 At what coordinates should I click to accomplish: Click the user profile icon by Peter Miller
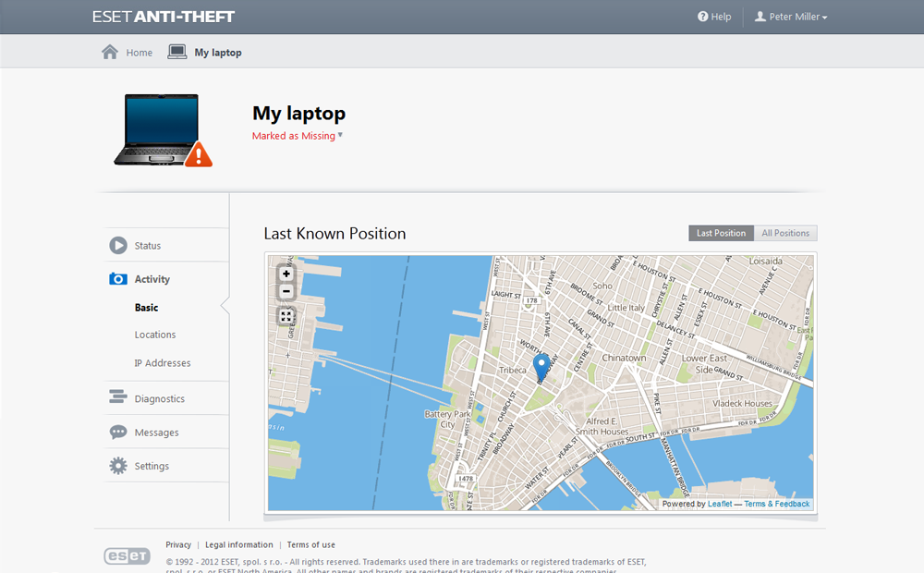pyautogui.click(x=760, y=17)
